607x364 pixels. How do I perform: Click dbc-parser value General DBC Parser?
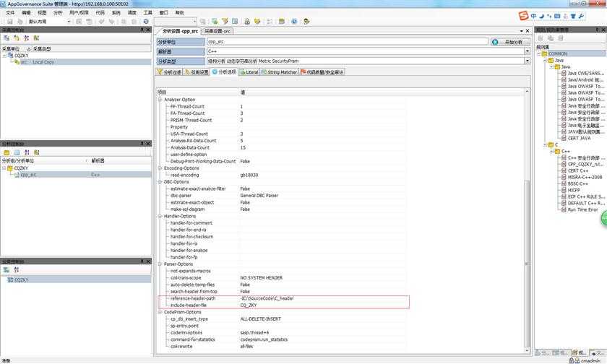pyautogui.click(x=259, y=196)
